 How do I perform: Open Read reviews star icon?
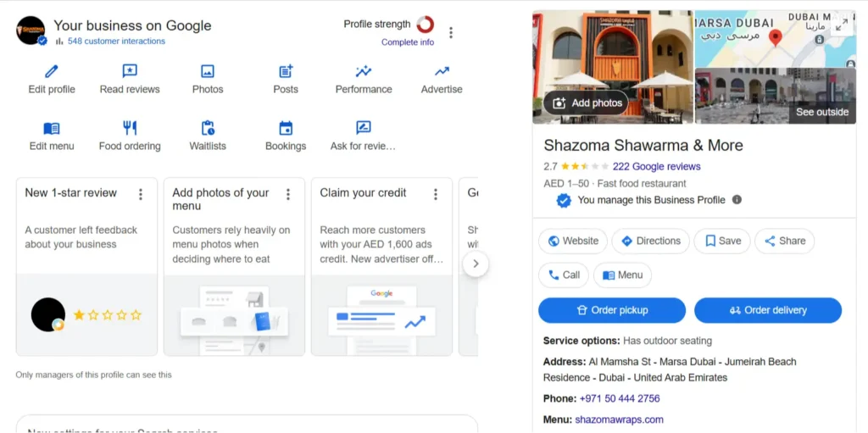tap(130, 71)
